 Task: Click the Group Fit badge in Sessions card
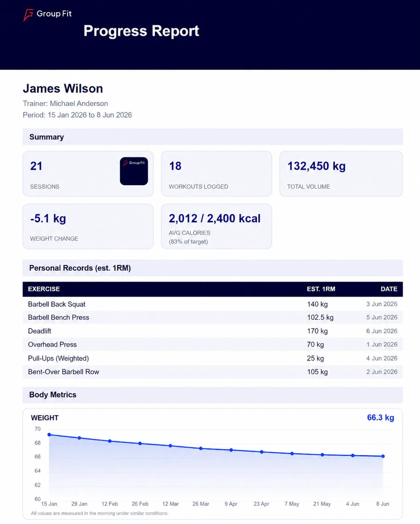[x=134, y=171]
